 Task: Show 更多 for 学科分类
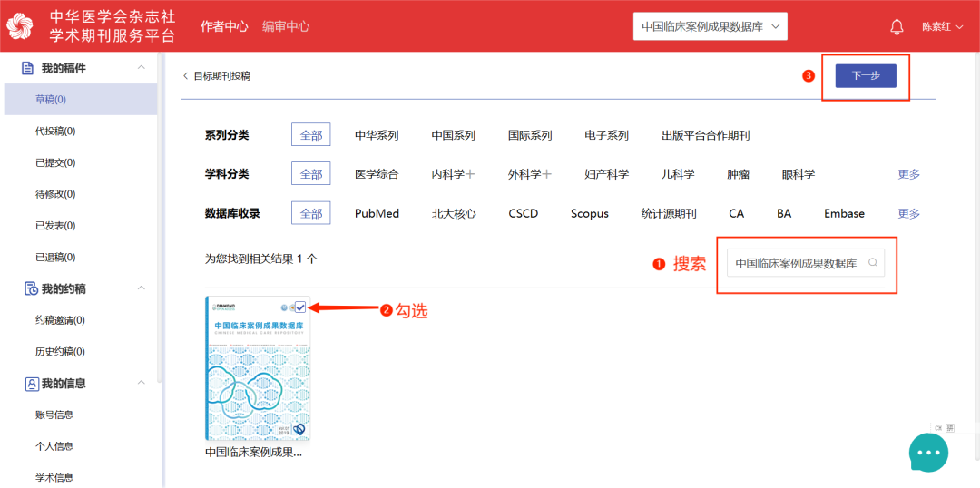pyautogui.click(x=908, y=174)
